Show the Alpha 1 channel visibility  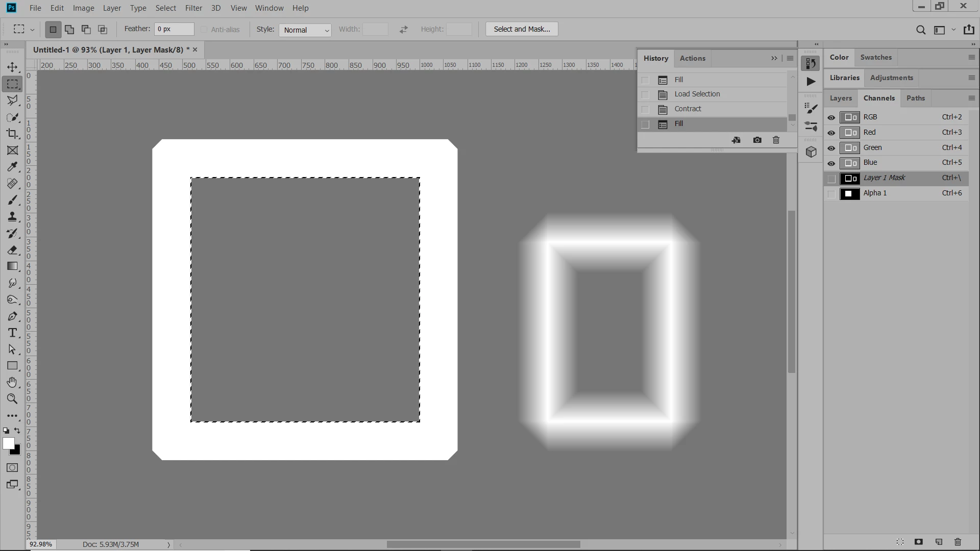[831, 194]
